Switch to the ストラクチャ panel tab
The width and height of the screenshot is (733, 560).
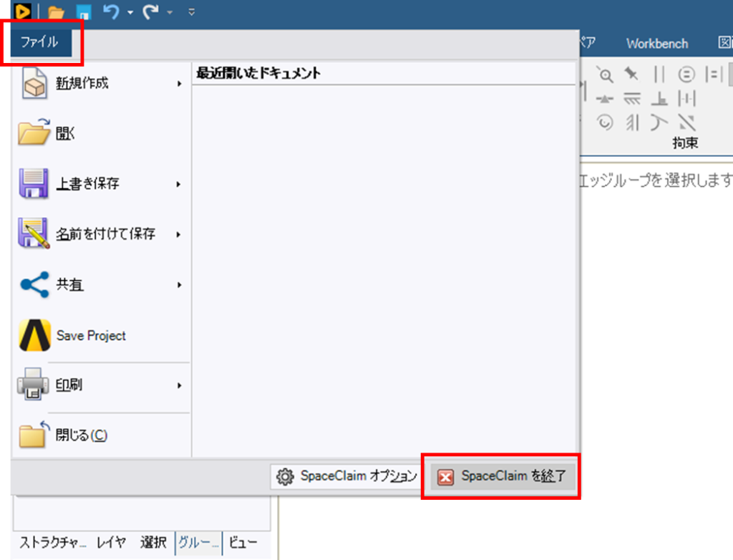52,542
